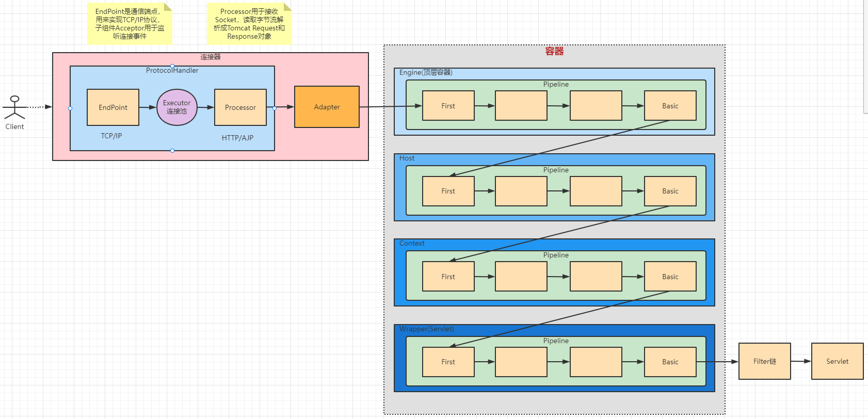Click the Pipeline label inside Wrapper
Image resolution: width=868 pixels, height=419 pixels.
pyautogui.click(x=556, y=341)
